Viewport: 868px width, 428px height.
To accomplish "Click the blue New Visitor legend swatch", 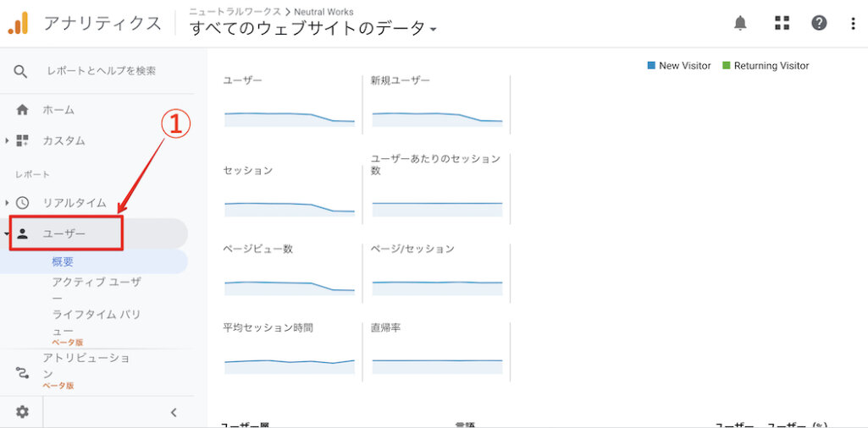I will 651,66.
